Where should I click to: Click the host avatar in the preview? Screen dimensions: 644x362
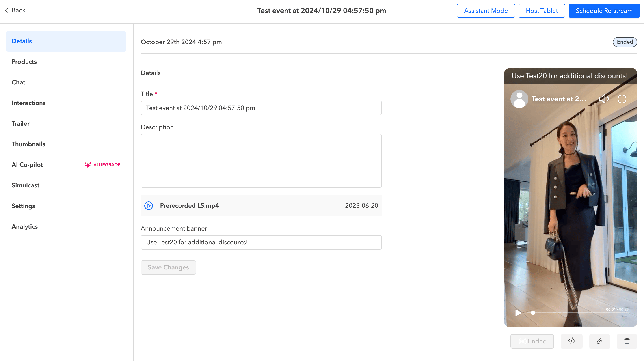[x=519, y=99]
